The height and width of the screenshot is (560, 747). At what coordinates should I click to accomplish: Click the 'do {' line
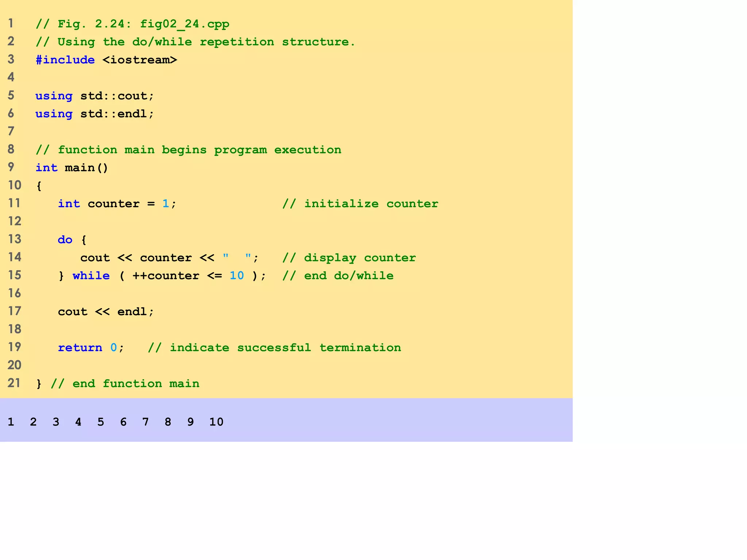72,240
